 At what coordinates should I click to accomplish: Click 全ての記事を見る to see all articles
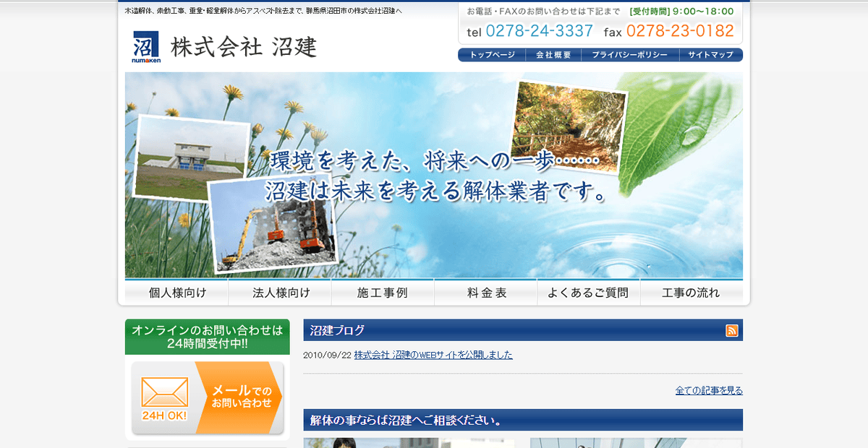tap(708, 389)
